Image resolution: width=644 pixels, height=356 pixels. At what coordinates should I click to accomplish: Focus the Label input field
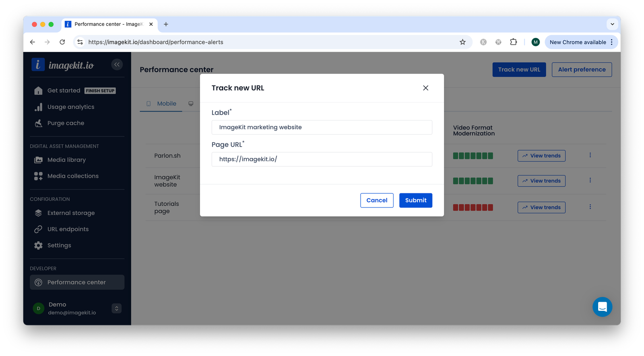point(322,127)
